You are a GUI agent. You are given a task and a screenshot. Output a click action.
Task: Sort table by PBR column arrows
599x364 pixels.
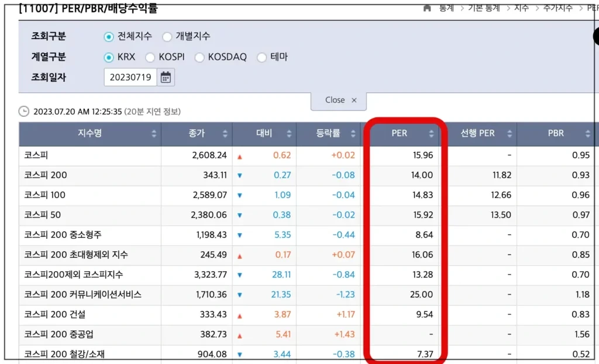[587, 134]
